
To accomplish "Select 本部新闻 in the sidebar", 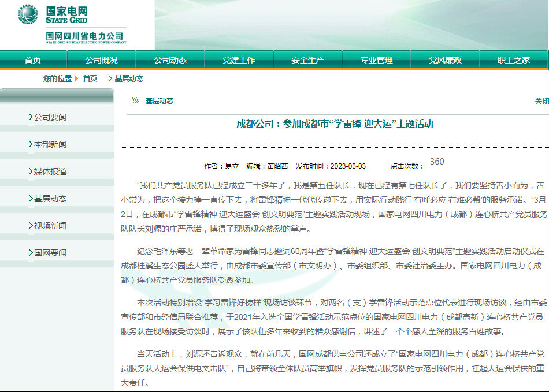I will pyautogui.click(x=50, y=144).
